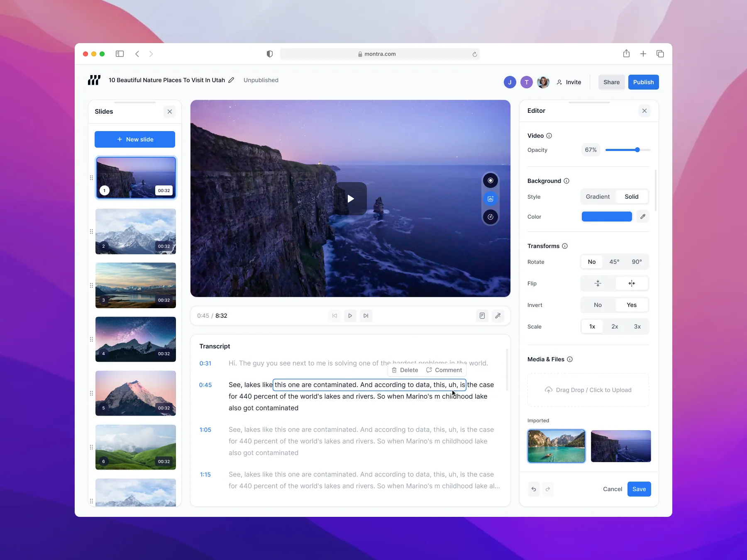Open Transforms info icon
The width and height of the screenshot is (747, 560).
[565, 246]
